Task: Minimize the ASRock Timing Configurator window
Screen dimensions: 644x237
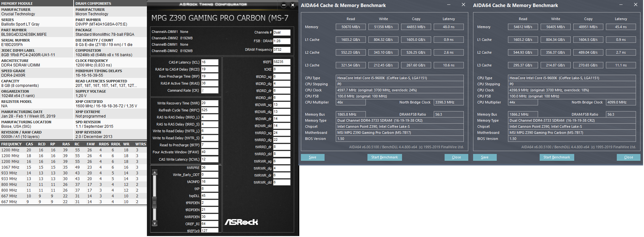Action: click(x=284, y=5)
